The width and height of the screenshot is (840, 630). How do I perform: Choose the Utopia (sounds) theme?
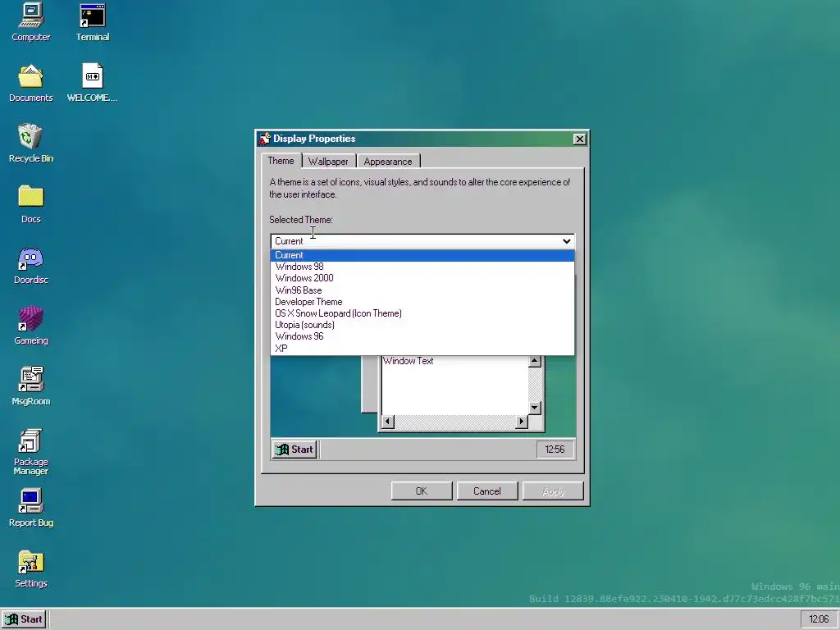(x=422, y=325)
